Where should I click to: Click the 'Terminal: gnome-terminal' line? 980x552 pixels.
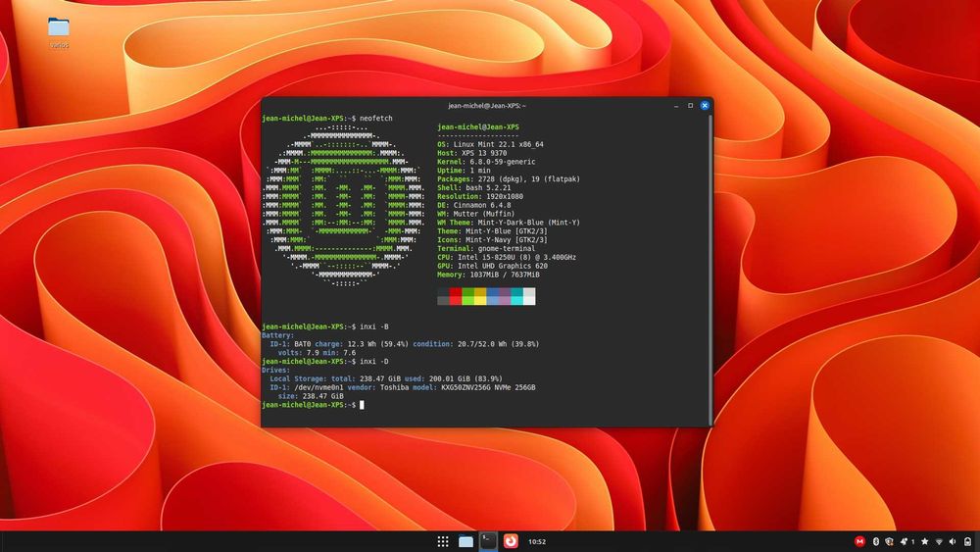point(486,249)
